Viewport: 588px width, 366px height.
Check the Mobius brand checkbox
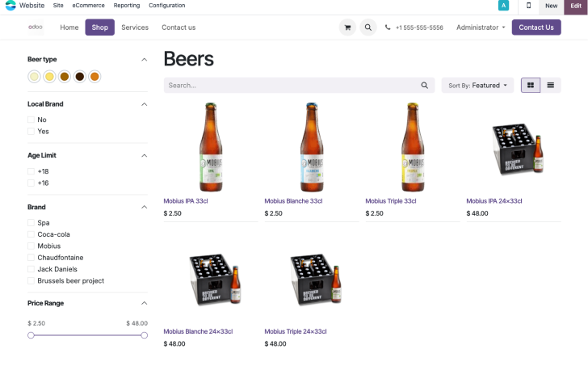pyautogui.click(x=31, y=246)
